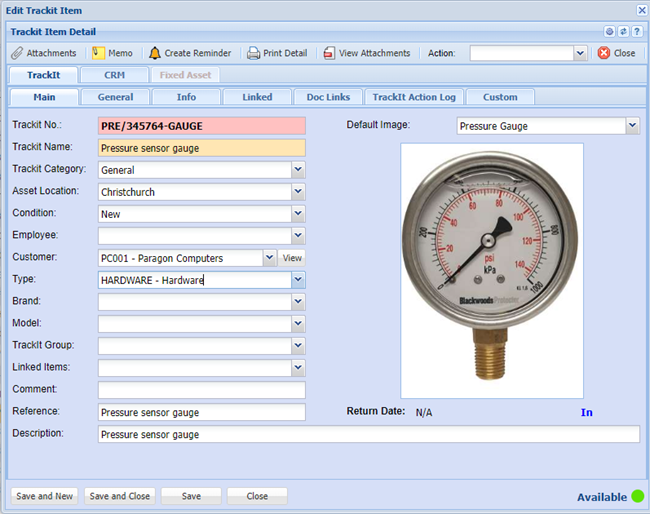Image resolution: width=650 pixels, height=514 pixels.
Task: Click the Save and Close button
Action: [x=119, y=496]
